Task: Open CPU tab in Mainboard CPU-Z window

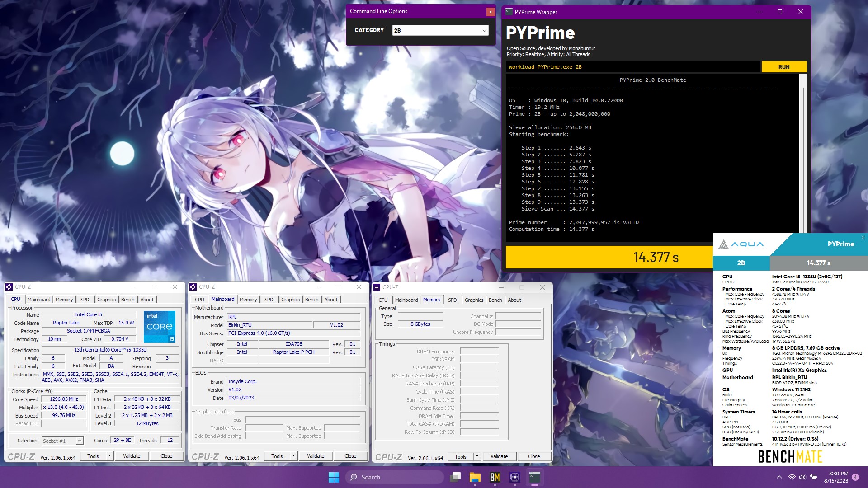Action: click(199, 300)
